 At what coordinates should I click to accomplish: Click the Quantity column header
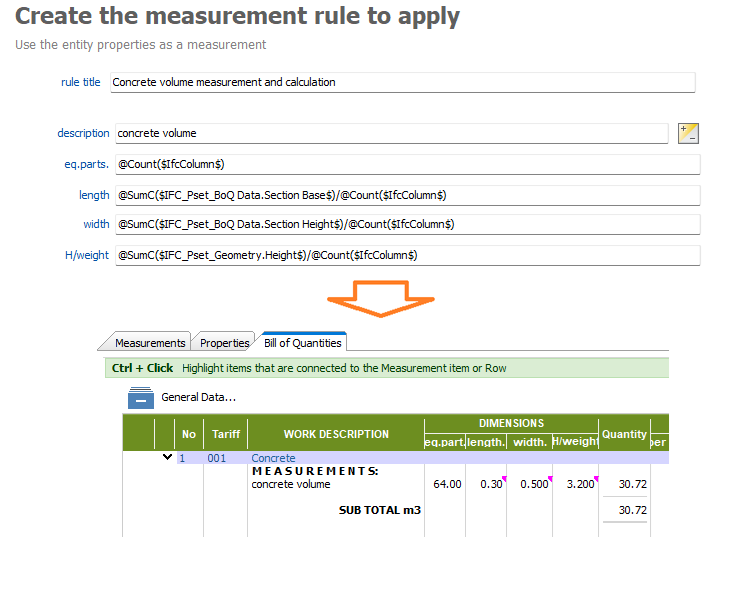[x=624, y=434]
